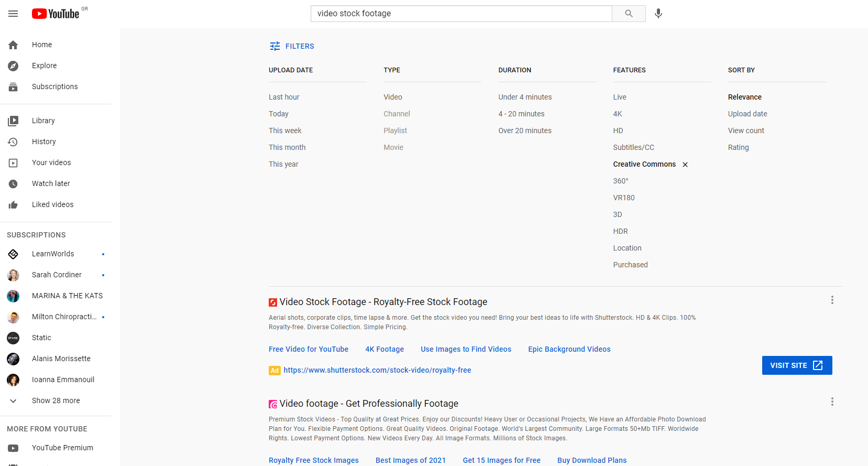
Task: Open Video Stock Footage ad title
Action: [383, 302]
